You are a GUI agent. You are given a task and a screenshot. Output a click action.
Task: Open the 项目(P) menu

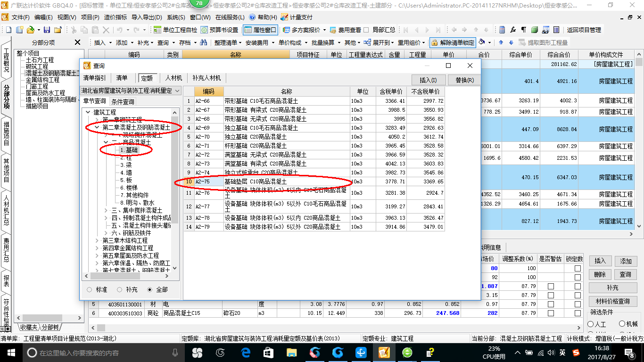click(90, 17)
